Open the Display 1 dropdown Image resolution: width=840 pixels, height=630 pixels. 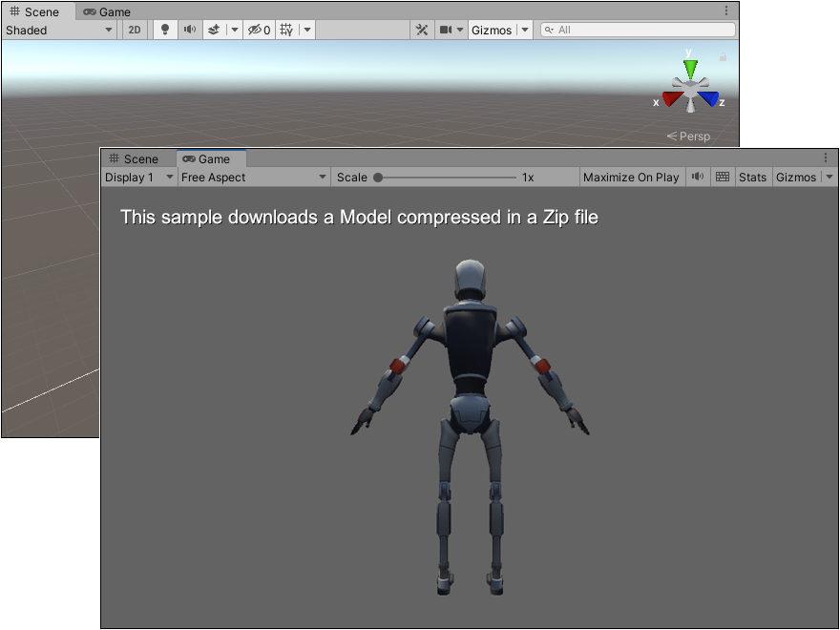click(x=139, y=177)
